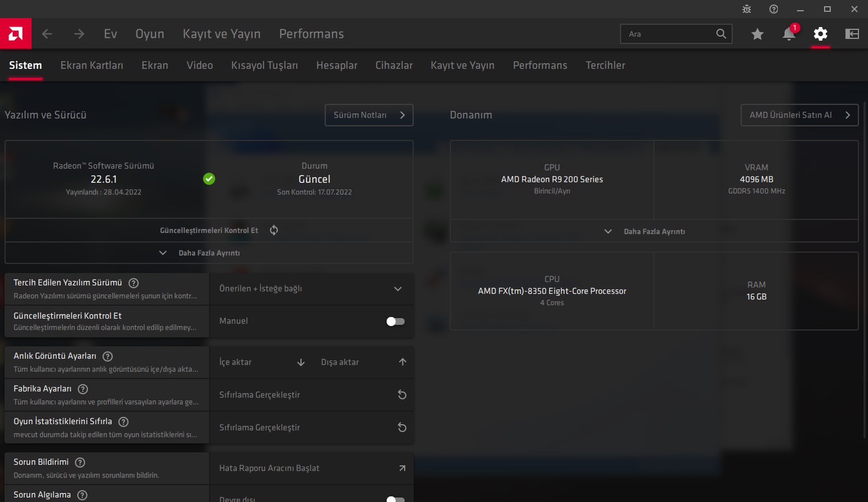Click AMD FX(tm)-8350 Eight-Core Processor text
This screenshot has height=502, width=868.
pyautogui.click(x=552, y=291)
